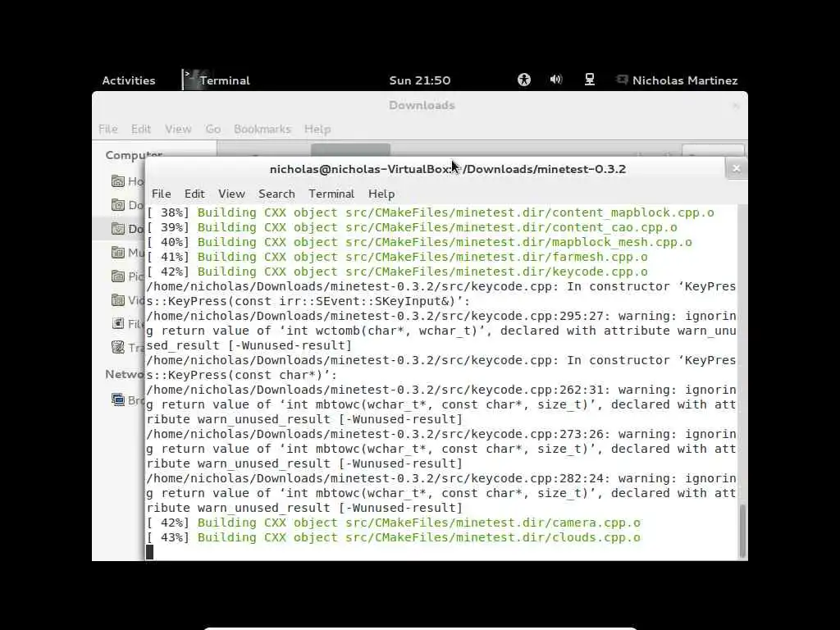The image size is (840, 630).
Task: Click the KeyPress(const char*) constructor line
Action: click(242, 375)
